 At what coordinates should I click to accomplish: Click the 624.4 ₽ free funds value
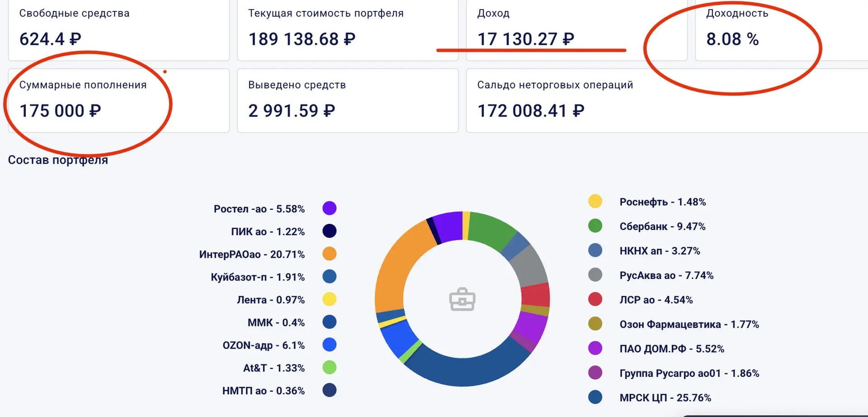tap(50, 39)
